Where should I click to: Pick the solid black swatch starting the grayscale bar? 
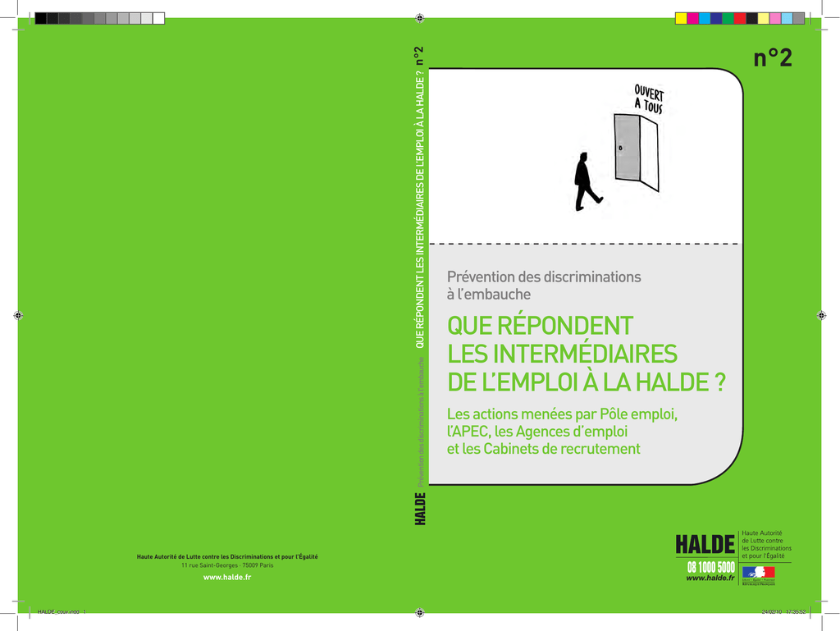coord(41,18)
